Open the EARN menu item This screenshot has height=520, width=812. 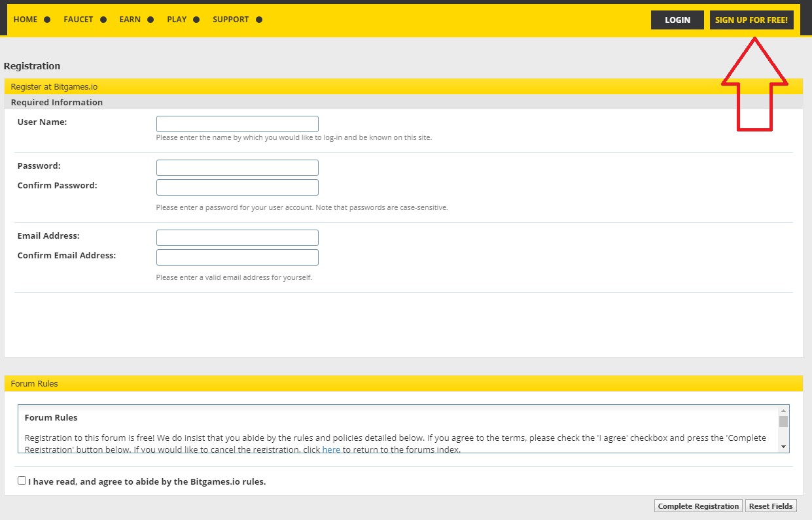click(130, 20)
